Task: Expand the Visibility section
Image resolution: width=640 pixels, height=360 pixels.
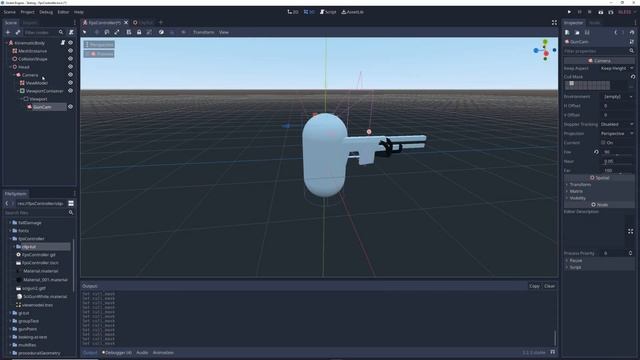Action: pos(599,198)
